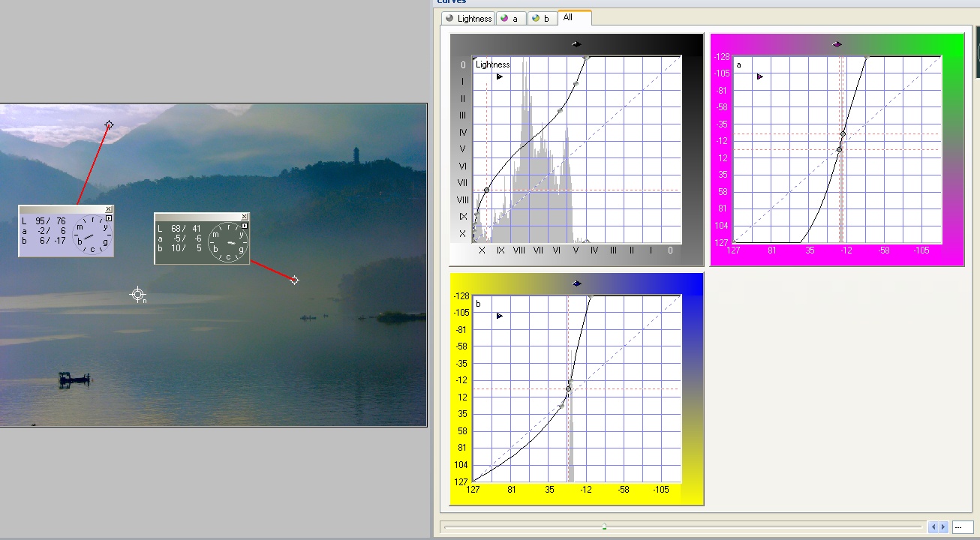Select circled point on the b curve

point(568,388)
